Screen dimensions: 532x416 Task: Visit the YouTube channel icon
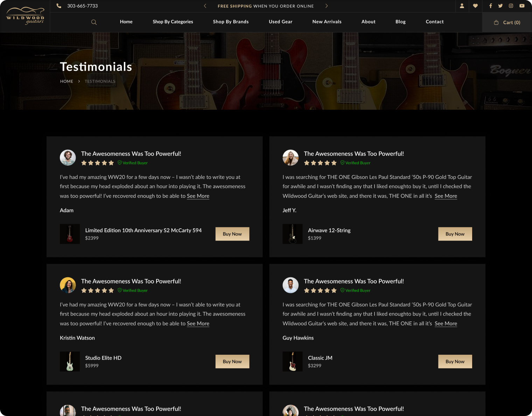click(x=522, y=6)
